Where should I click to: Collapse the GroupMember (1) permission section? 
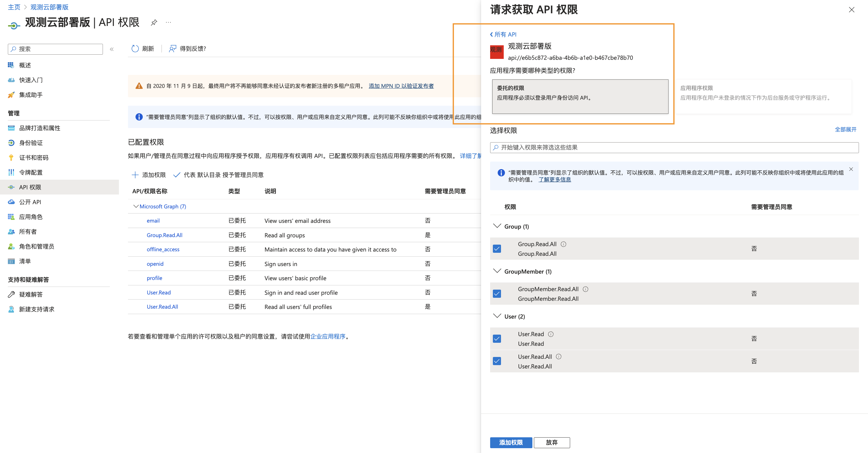pos(497,271)
